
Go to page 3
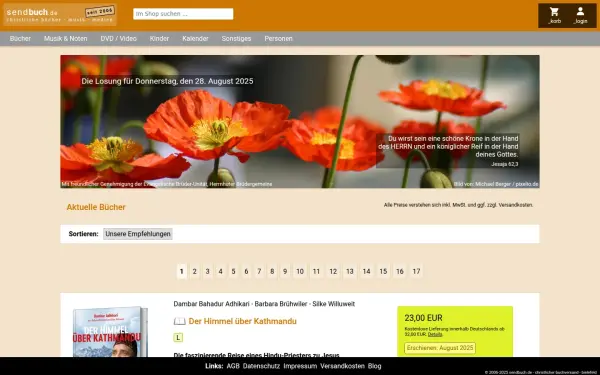207,271
